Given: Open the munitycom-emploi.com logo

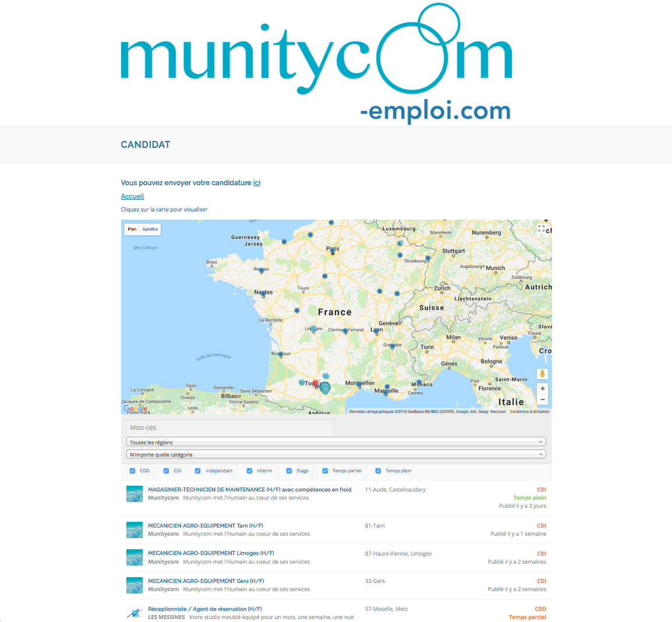Looking at the screenshot, I should (316, 63).
